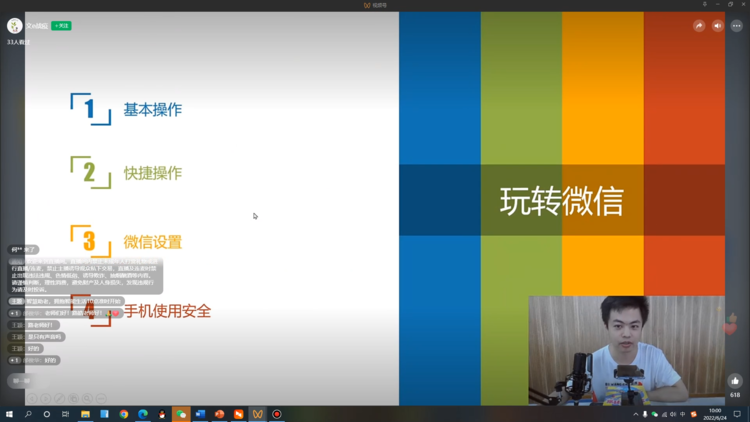Open File Explorer from the taskbar
Viewport: 750px width, 422px height.
(x=85, y=414)
